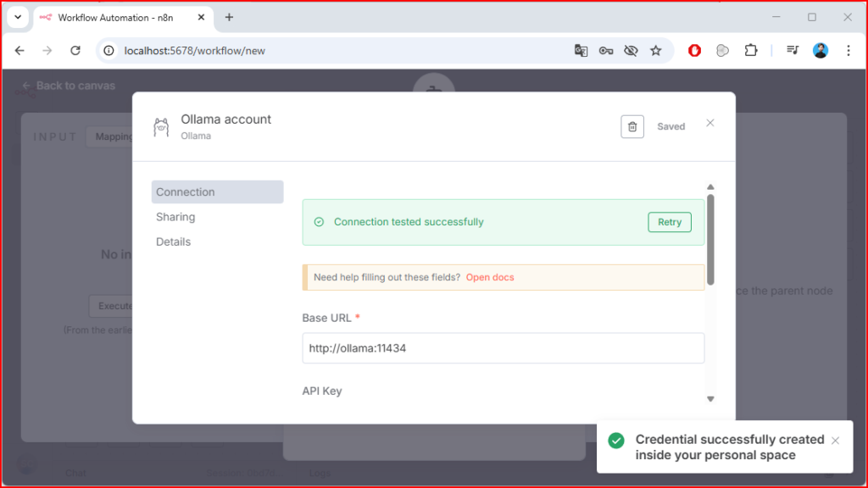Switch to the Details tab
The image size is (868, 488).
click(174, 241)
